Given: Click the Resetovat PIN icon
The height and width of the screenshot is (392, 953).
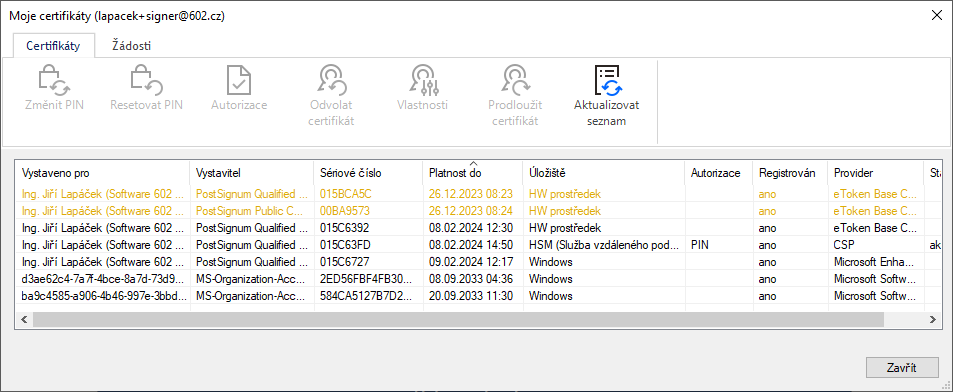Looking at the screenshot, I should click(x=146, y=80).
